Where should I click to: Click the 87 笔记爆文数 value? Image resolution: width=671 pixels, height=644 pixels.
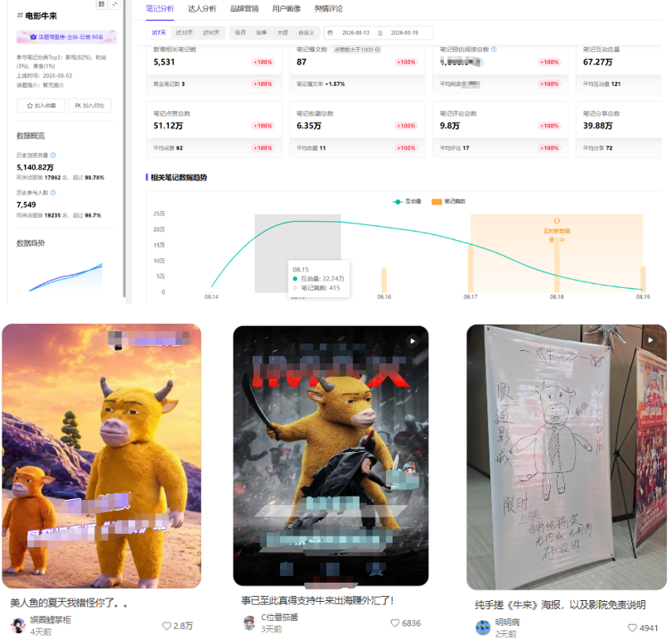302,62
